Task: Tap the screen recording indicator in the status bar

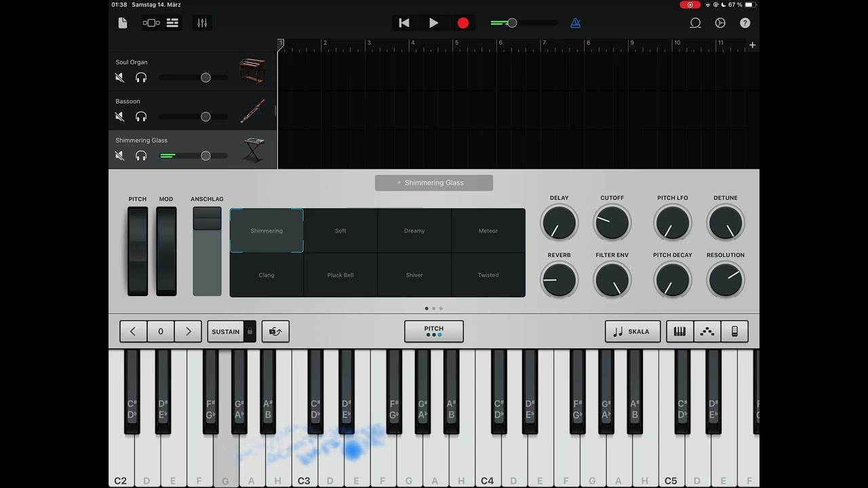Action: (x=690, y=5)
